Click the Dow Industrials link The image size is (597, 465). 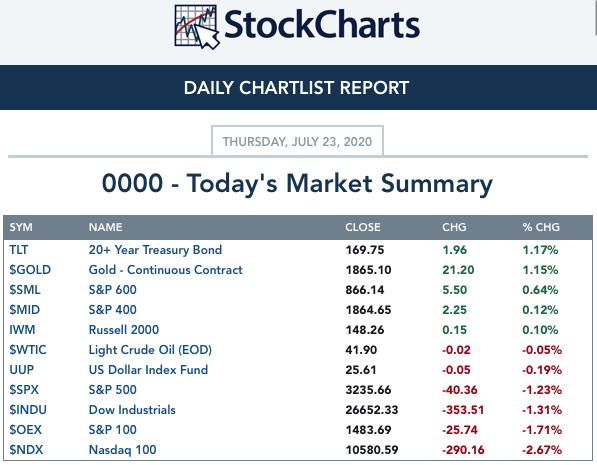(132, 410)
